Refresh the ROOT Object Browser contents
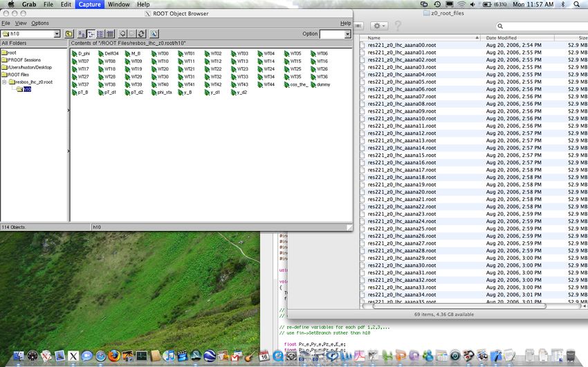This screenshot has height=367, width=588. 141,34
